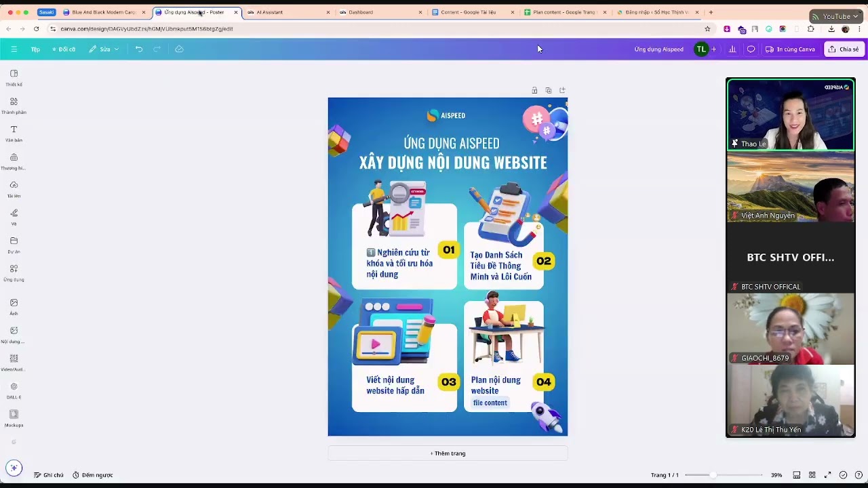Click the cloud save status icon

[179, 49]
